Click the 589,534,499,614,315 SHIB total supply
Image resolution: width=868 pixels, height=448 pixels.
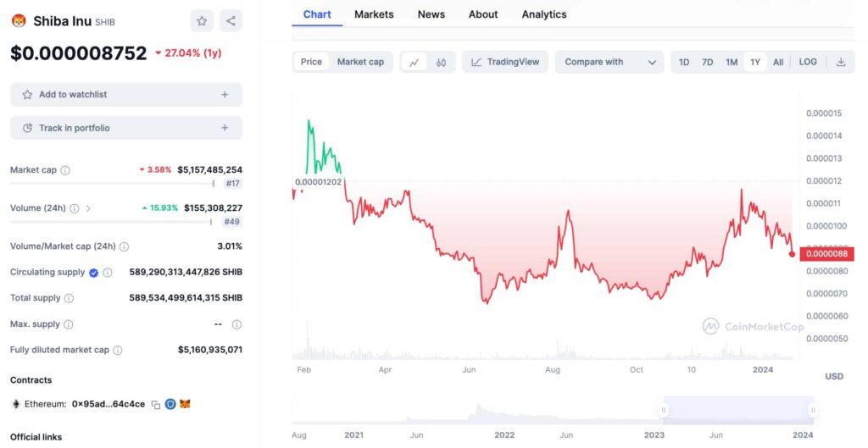point(186,297)
